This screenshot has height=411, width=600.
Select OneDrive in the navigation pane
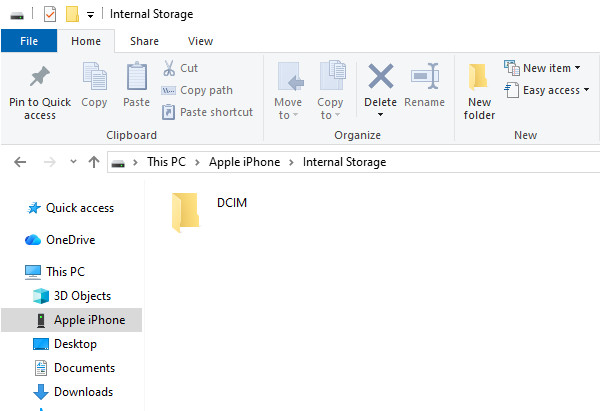coord(60,240)
